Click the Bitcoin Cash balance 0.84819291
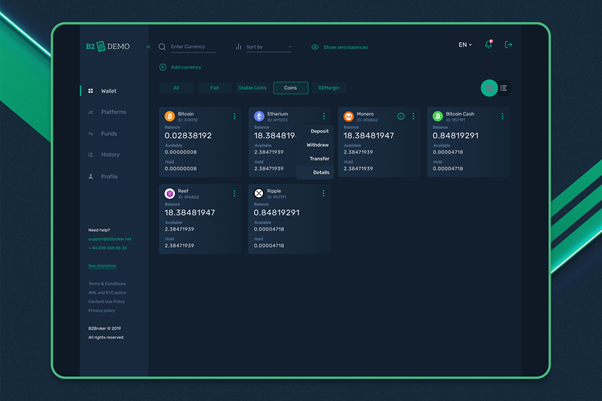 [455, 136]
